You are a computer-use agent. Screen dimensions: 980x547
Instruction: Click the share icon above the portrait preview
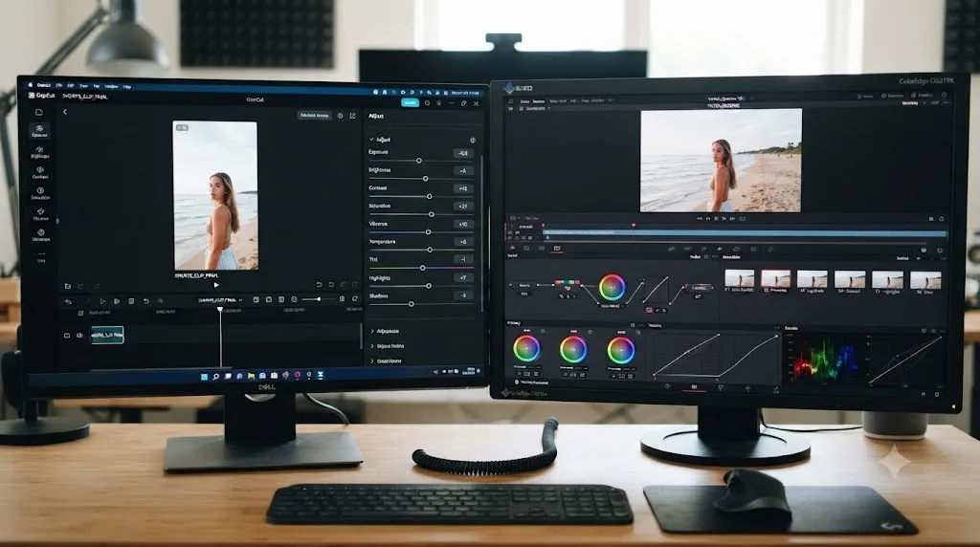352,116
